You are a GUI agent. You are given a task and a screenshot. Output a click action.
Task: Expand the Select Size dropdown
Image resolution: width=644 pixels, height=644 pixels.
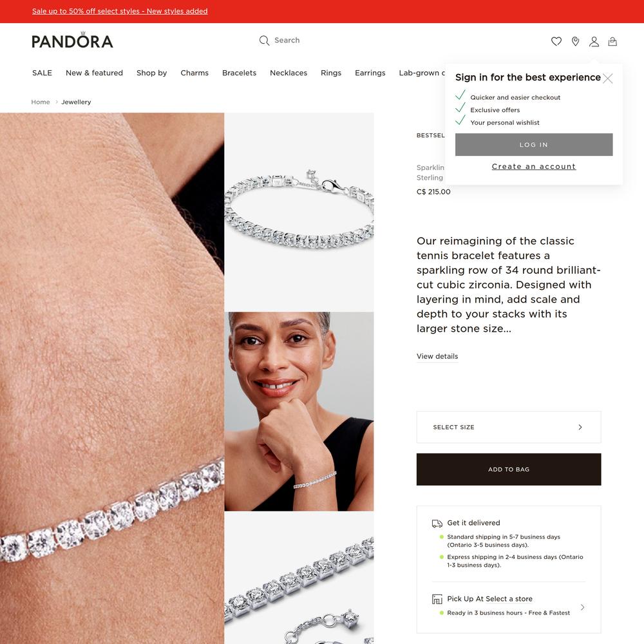point(509,427)
